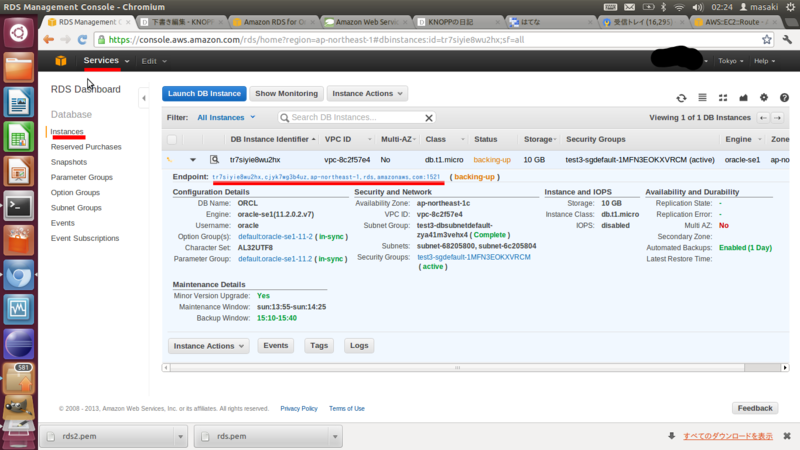Open the test3-sgdefault security group link
800x450 pixels.
click(474, 257)
